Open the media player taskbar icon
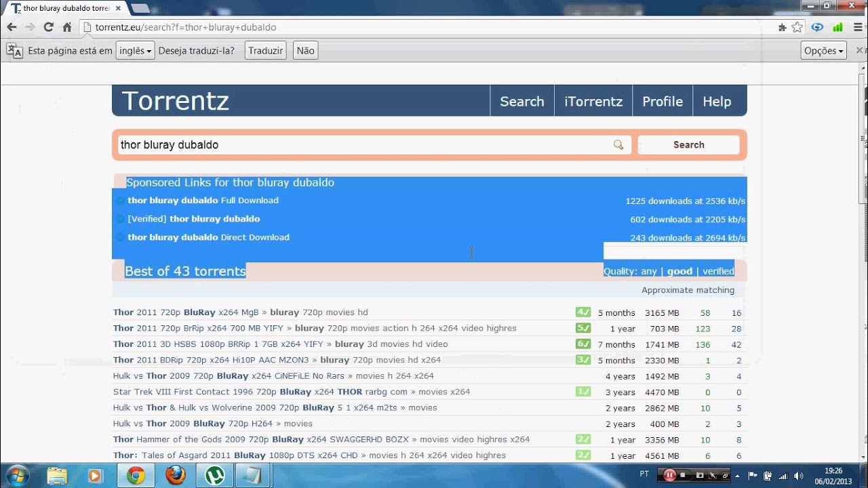This screenshot has width=868, height=488. tap(94, 475)
